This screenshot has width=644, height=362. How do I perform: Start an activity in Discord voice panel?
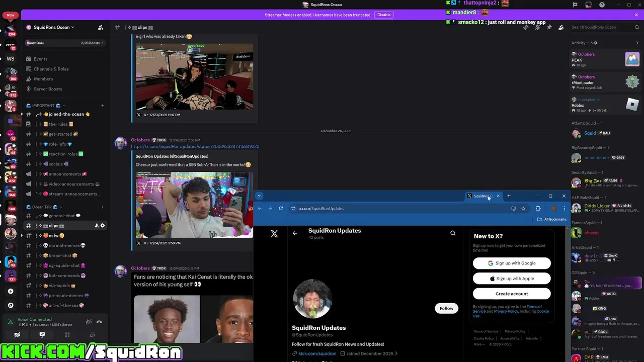point(67,335)
